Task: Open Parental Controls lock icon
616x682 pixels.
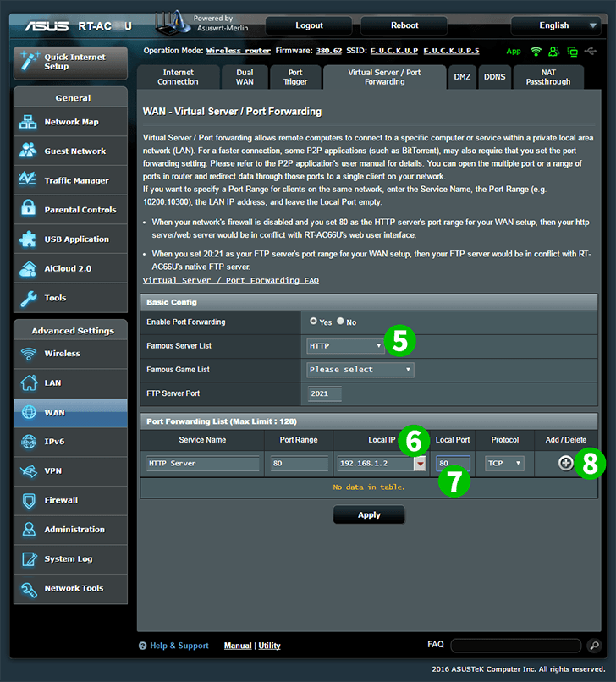Action: 28,209
